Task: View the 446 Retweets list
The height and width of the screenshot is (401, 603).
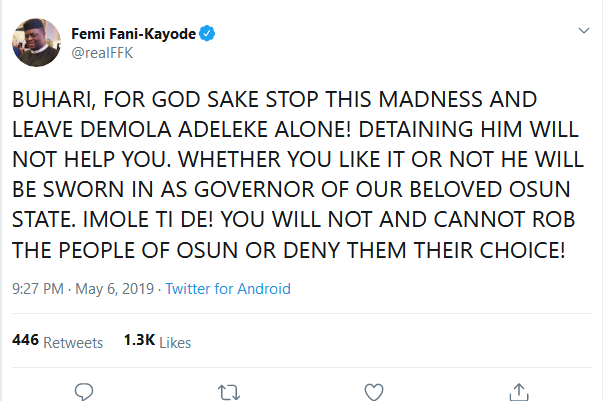Action: 57,341
